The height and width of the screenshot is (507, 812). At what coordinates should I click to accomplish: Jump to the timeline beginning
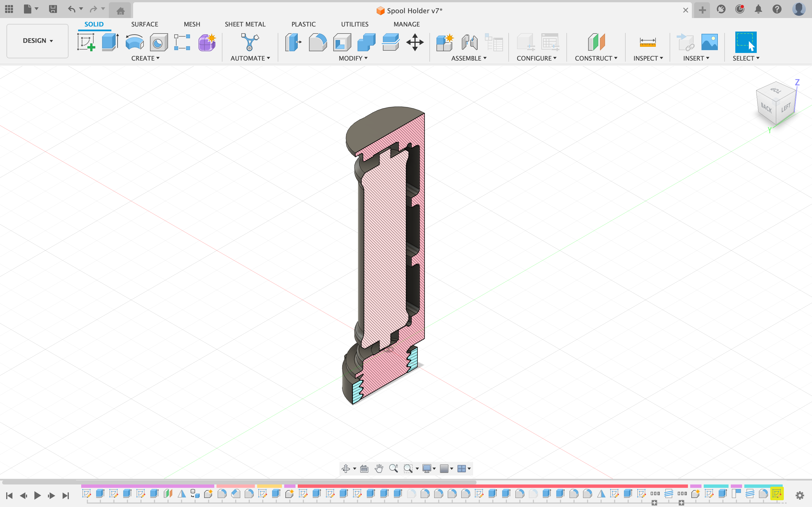9,495
